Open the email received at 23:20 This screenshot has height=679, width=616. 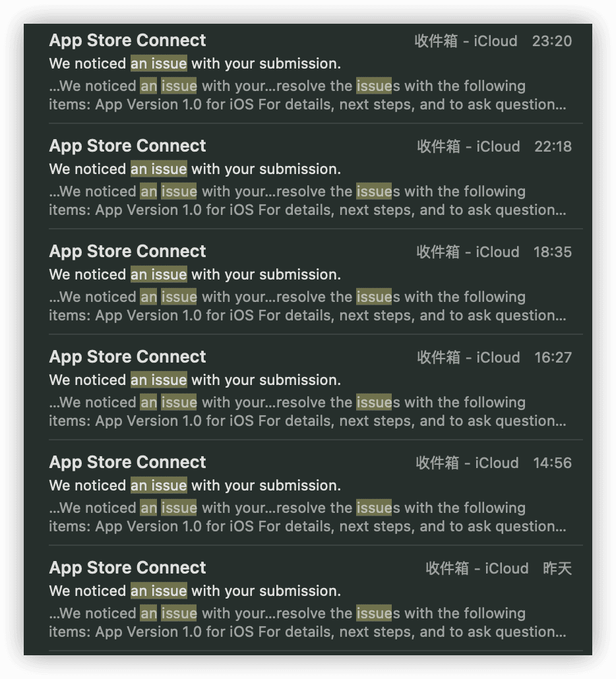310,73
